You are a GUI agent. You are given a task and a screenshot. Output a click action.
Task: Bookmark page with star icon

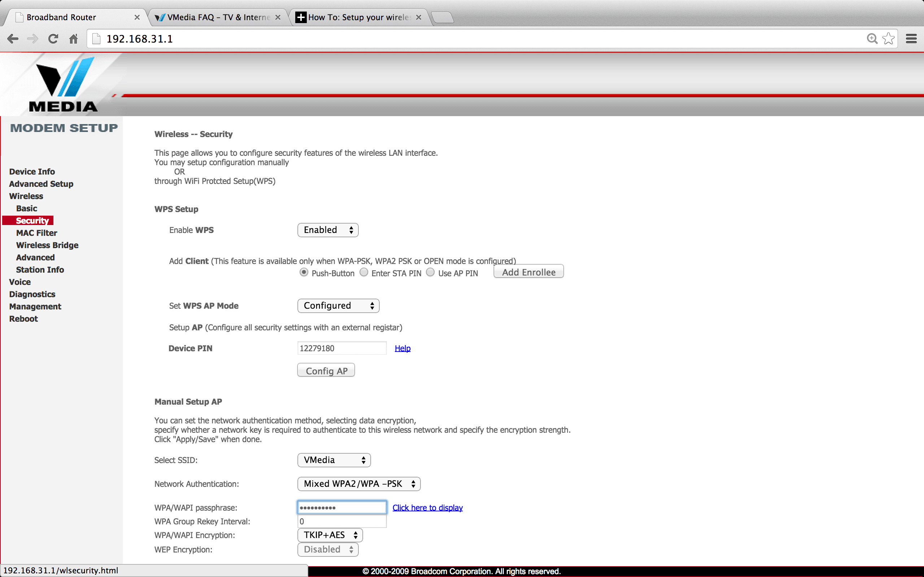pos(889,39)
